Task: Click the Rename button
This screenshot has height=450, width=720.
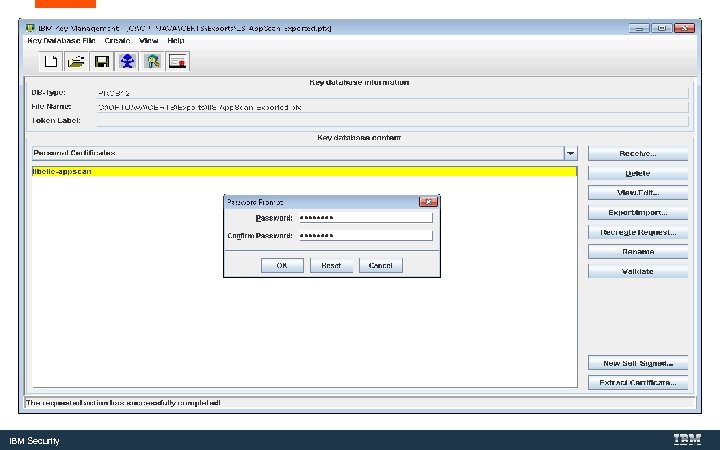Action: coord(638,252)
